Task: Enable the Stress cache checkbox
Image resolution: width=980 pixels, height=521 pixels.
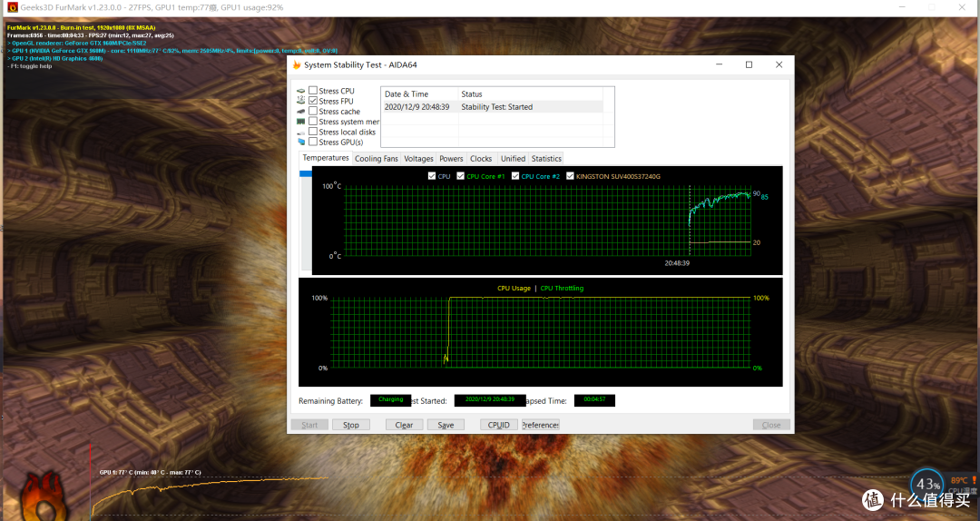Action: coord(313,111)
